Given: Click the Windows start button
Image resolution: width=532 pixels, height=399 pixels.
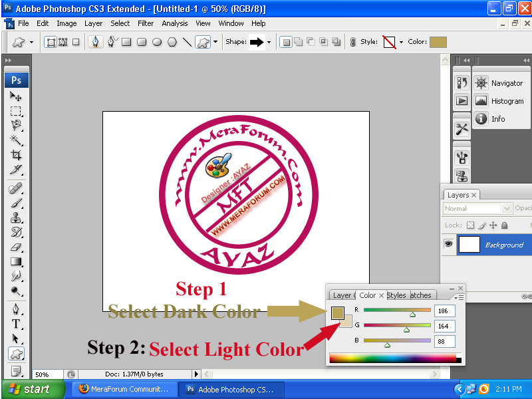Looking at the screenshot, I should coord(33,389).
